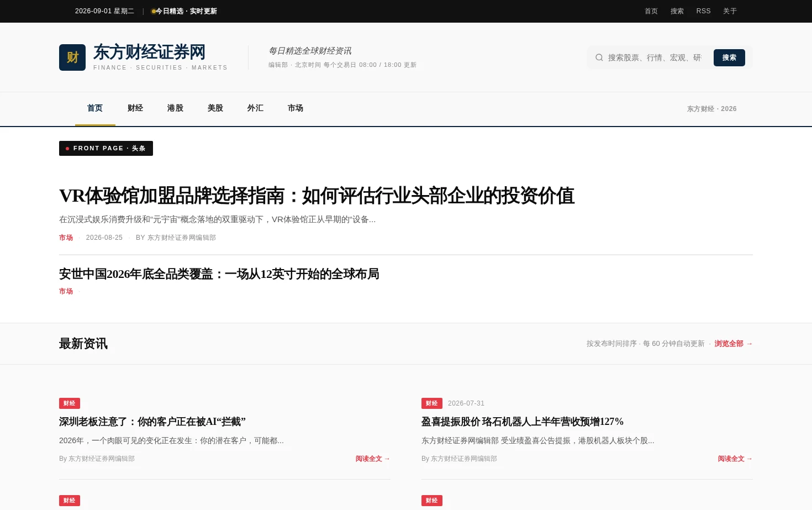Click the 浏览全部 → link
The width and height of the screenshot is (812, 510).
click(734, 344)
